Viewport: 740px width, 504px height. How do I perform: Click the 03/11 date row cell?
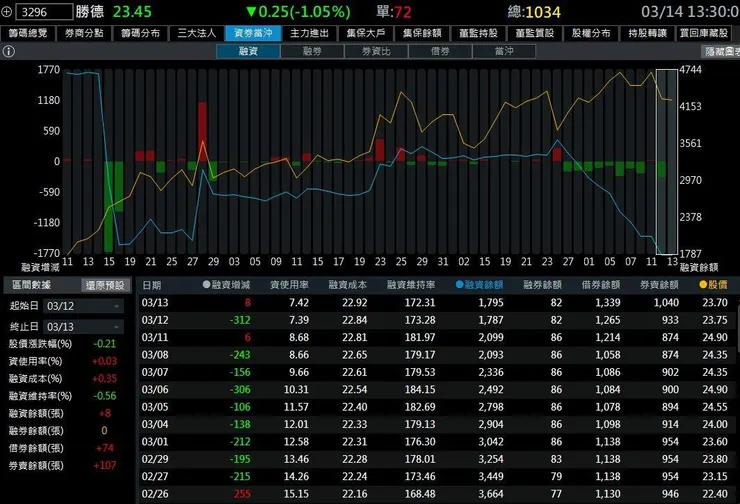(x=155, y=337)
